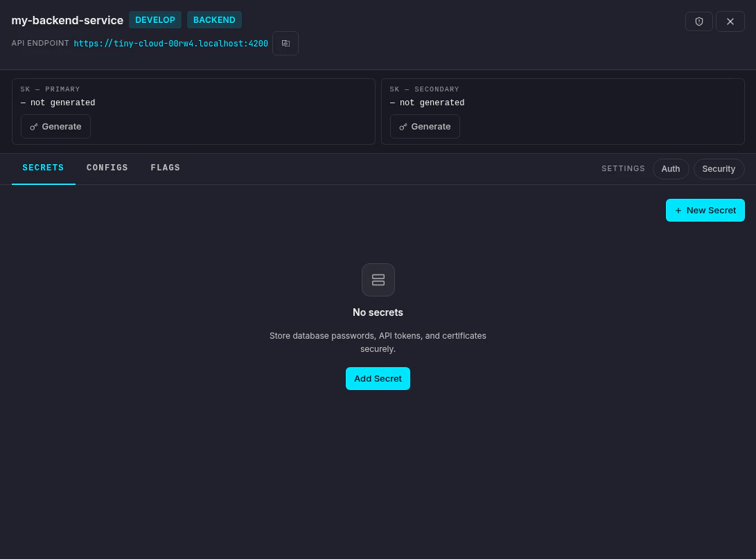Open the API endpoint link
Screen dimensions: 756x559
coord(170,44)
